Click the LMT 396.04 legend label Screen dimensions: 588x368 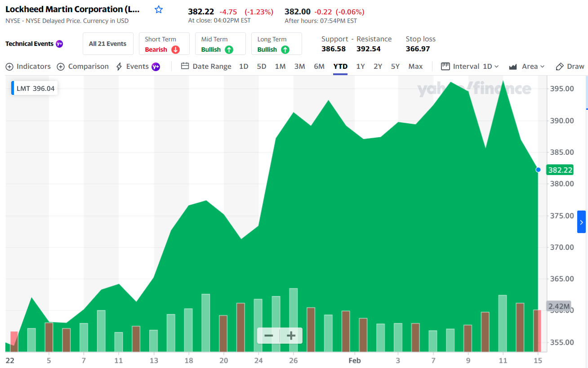[x=35, y=89]
